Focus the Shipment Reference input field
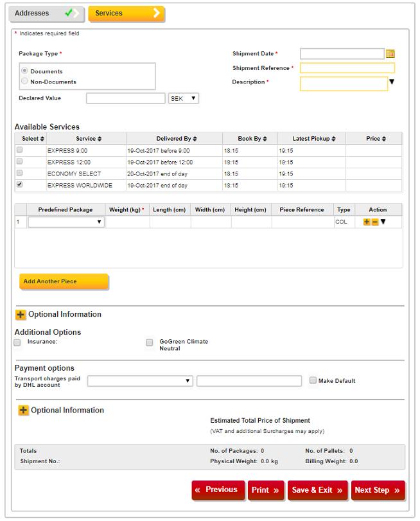This screenshot has height=521, width=420. [x=347, y=68]
